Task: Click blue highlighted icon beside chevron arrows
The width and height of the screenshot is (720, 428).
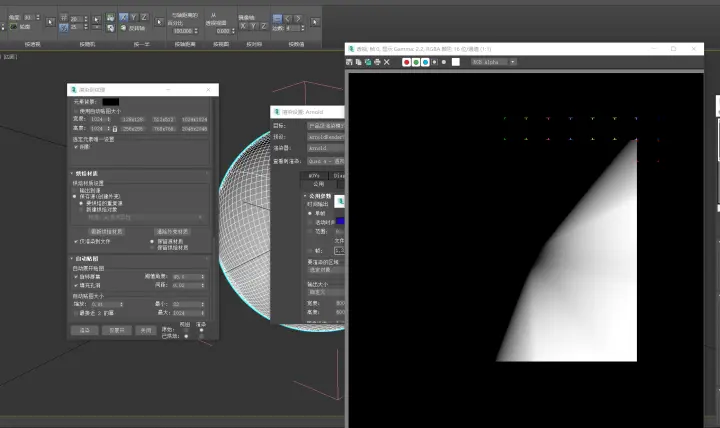Action: tap(277, 19)
